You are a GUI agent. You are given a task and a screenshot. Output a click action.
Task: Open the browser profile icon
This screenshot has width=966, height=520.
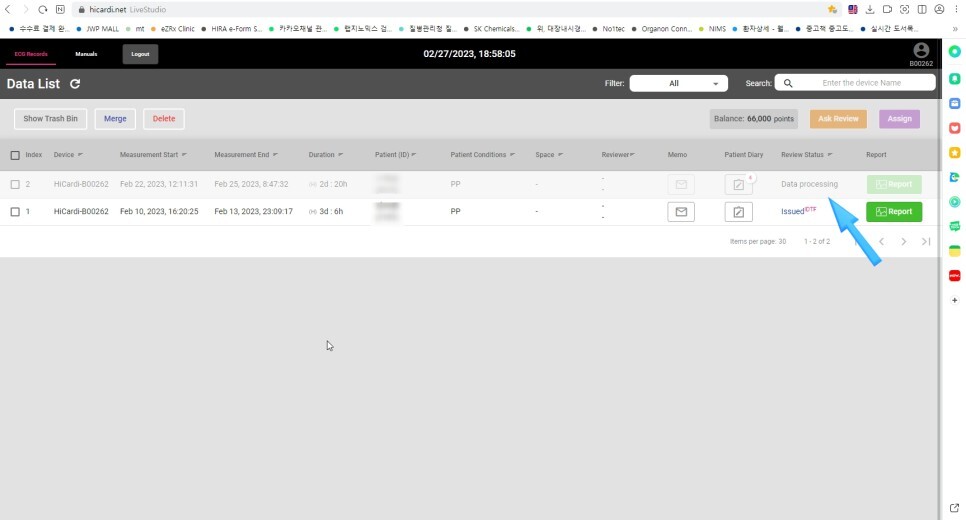(x=939, y=9)
